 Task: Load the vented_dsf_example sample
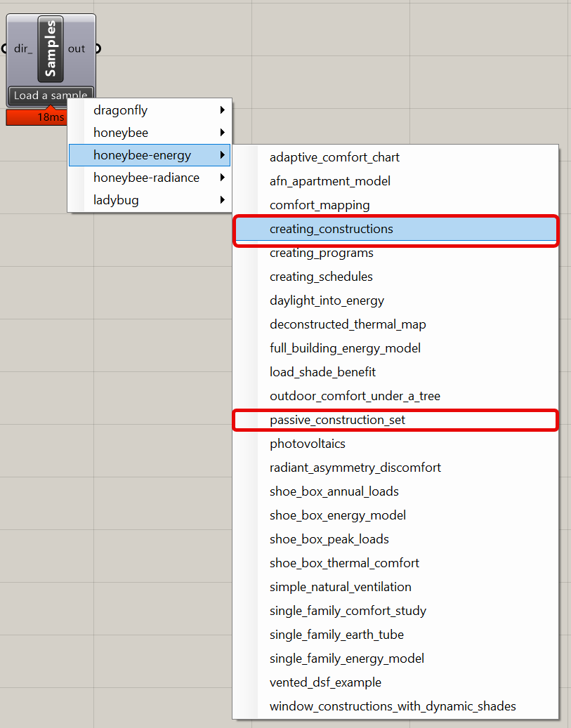click(395, 682)
